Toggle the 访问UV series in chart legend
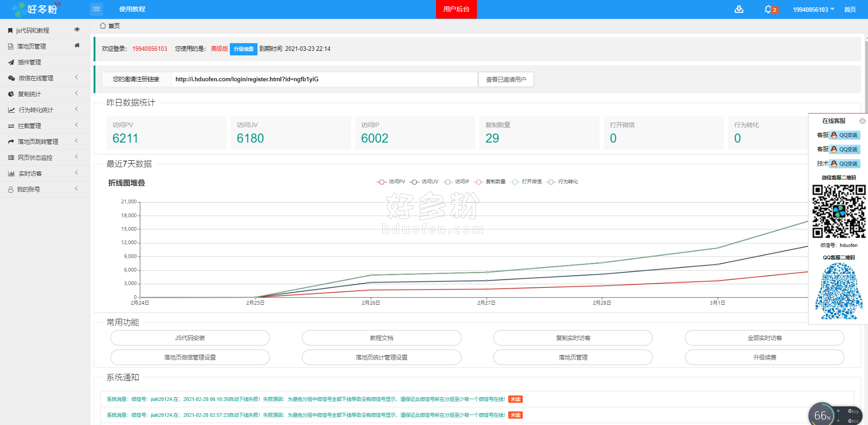868x425 pixels. (424, 182)
